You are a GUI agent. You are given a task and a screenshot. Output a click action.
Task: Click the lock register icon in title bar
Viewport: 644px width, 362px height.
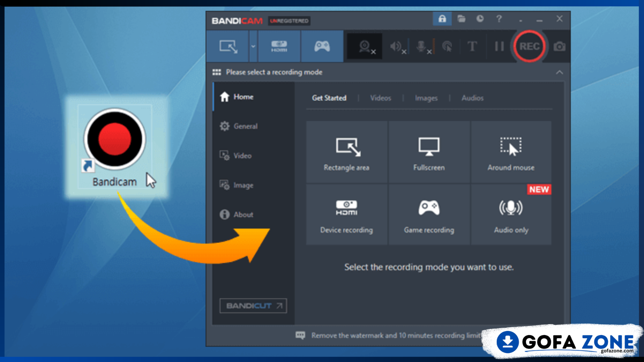[442, 19]
